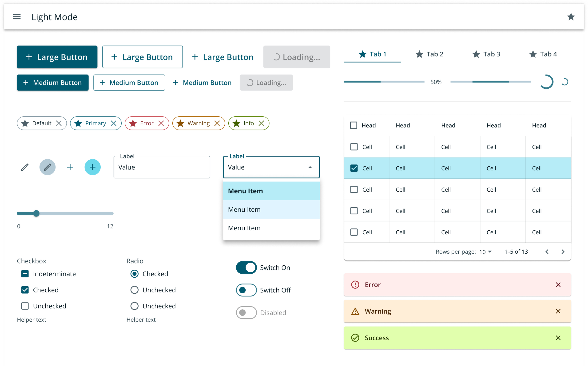Click the slider thumb handle
This screenshot has height=366, width=588.
tap(36, 213)
